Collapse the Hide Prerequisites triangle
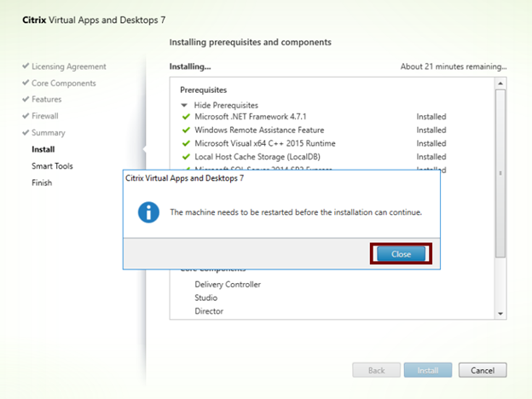The image size is (532, 399). coord(184,105)
